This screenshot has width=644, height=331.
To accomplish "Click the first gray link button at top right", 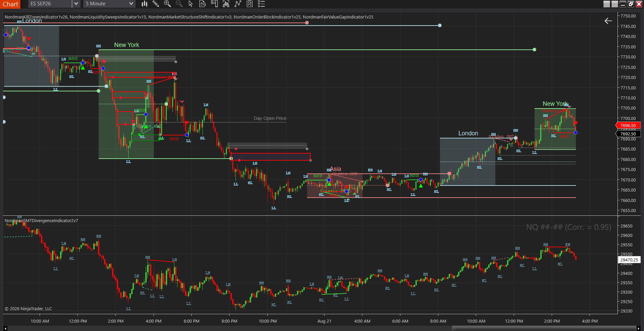I will (607, 4).
